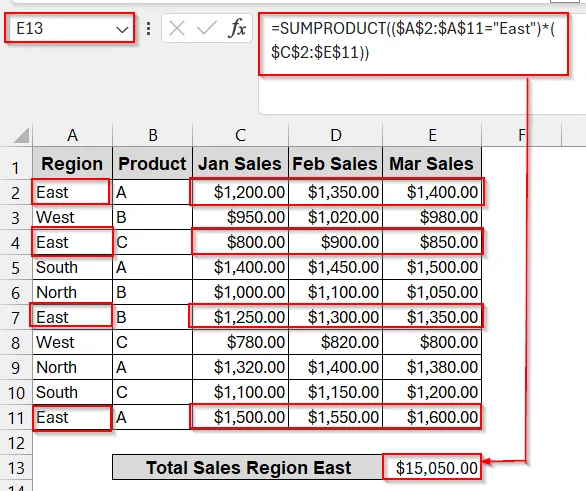Viewport: 586px width, 491px height.
Task: Click the $1,020.00 cell
Action: coord(336,217)
